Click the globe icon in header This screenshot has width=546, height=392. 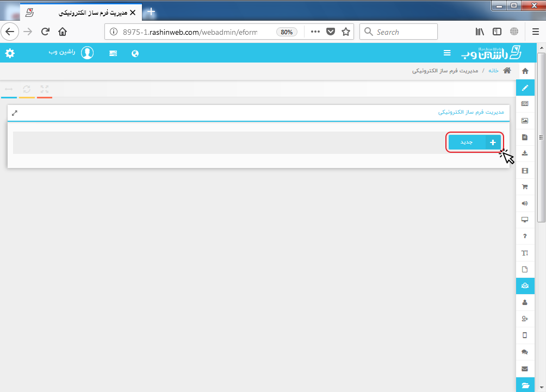135,53
